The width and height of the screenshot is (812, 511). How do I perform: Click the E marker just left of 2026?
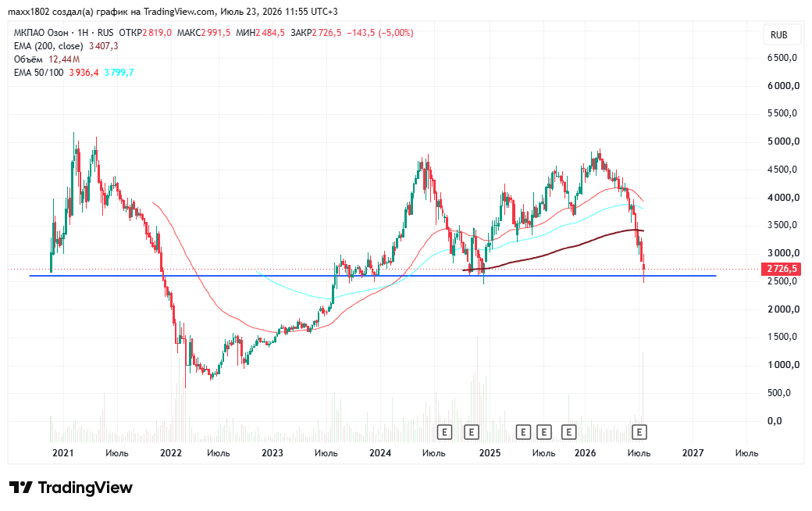tap(568, 432)
